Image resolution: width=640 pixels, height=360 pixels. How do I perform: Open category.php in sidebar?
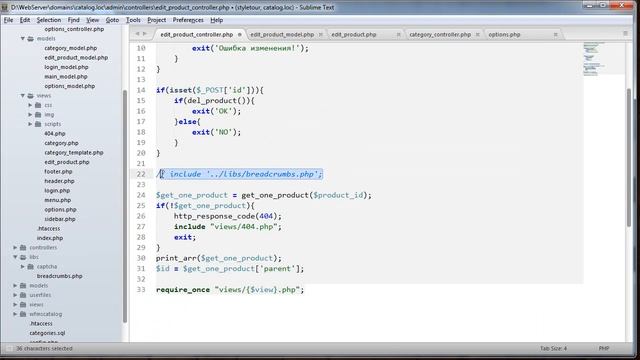click(61, 143)
